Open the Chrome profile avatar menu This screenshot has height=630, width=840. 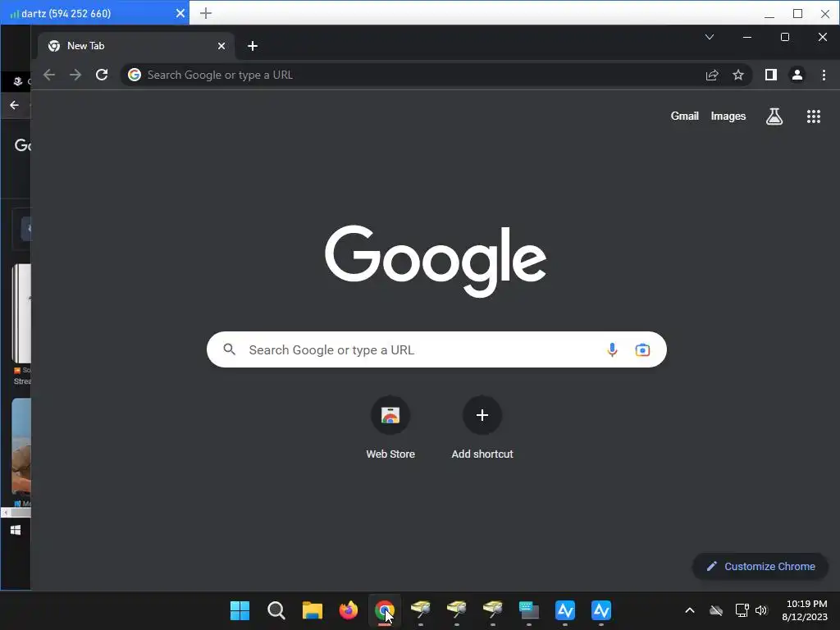pyautogui.click(x=797, y=75)
